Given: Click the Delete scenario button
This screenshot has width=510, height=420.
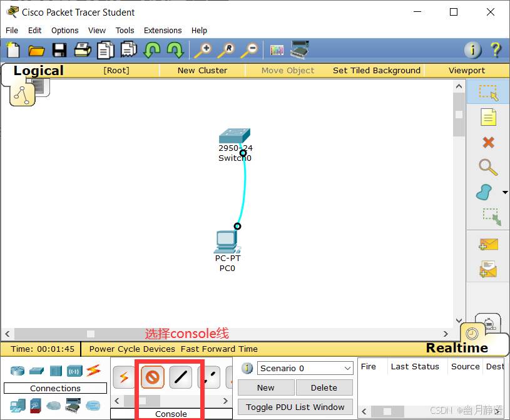Looking at the screenshot, I should coord(324,388).
